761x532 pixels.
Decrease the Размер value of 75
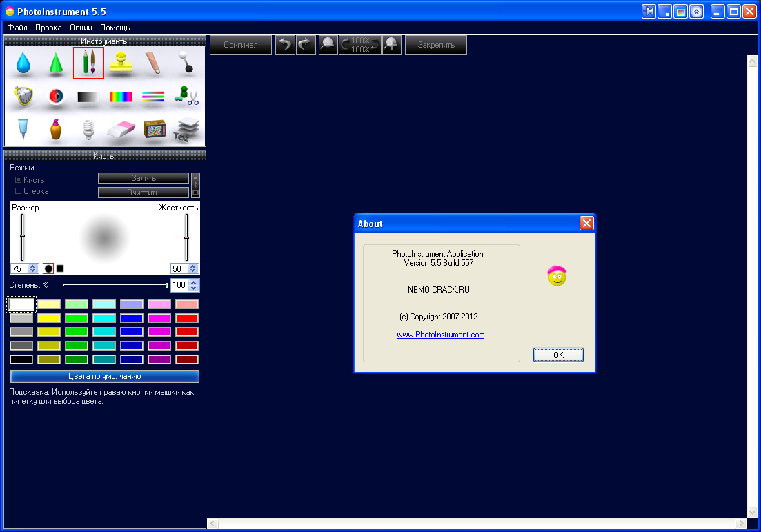pos(33,271)
